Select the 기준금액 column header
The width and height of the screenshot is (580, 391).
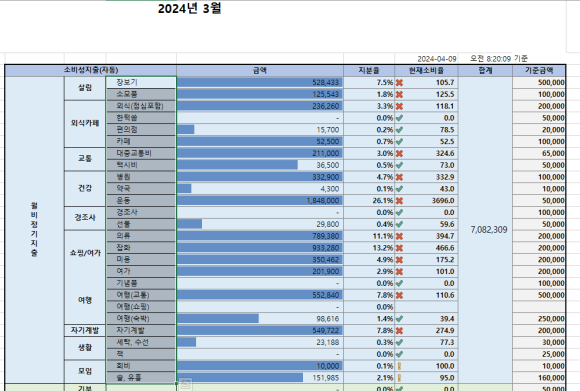click(539, 70)
